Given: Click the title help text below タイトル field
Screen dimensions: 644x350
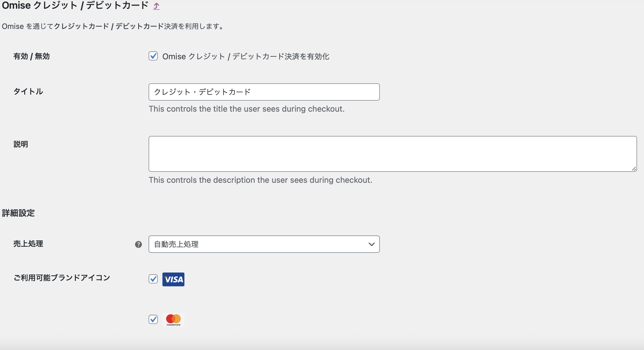Looking at the screenshot, I should (247, 109).
